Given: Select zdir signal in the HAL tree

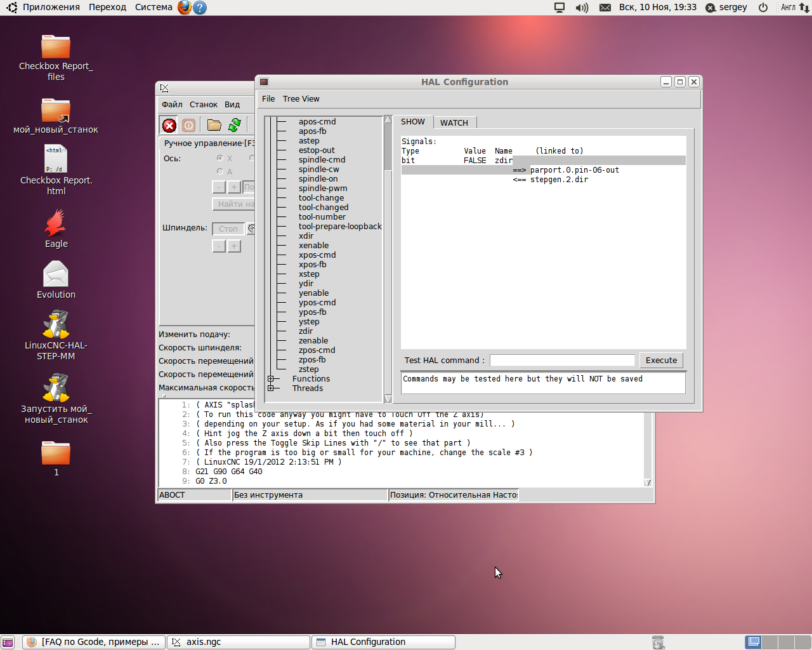Looking at the screenshot, I should tap(306, 331).
